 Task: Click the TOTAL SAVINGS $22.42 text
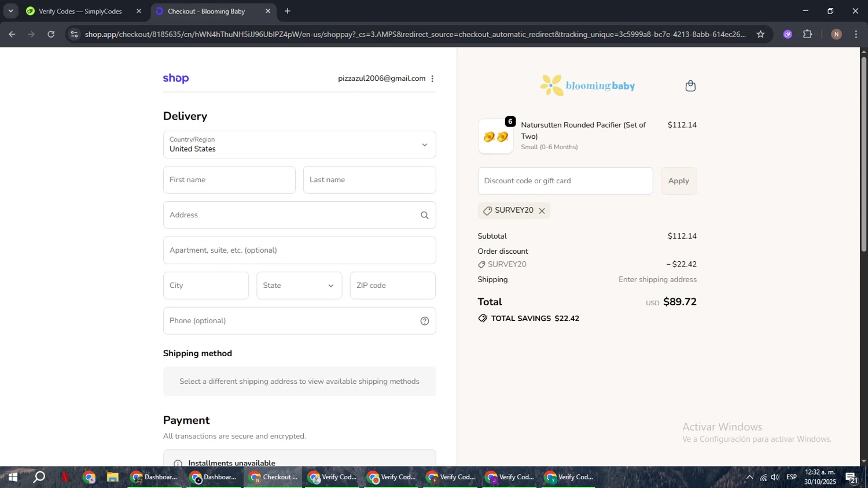click(535, 319)
